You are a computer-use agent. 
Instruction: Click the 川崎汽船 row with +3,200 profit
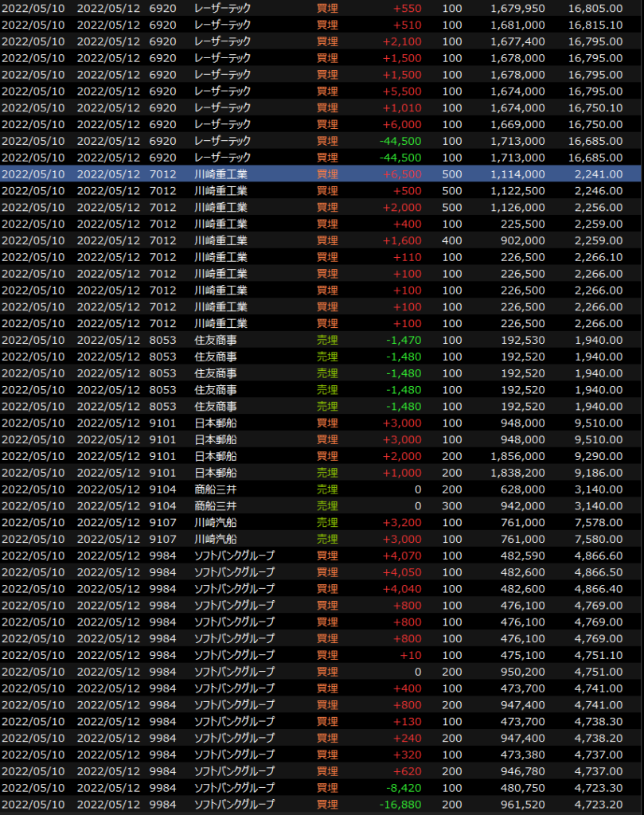click(x=318, y=523)
